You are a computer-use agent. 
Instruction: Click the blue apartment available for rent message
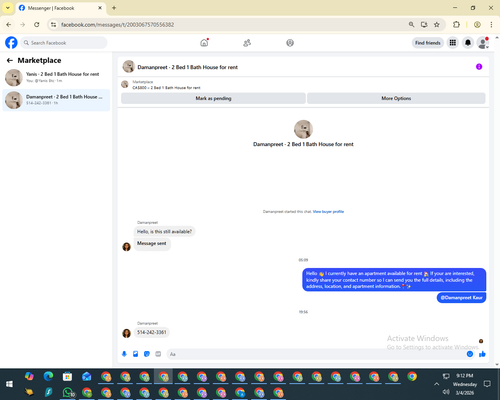point(394,280)
